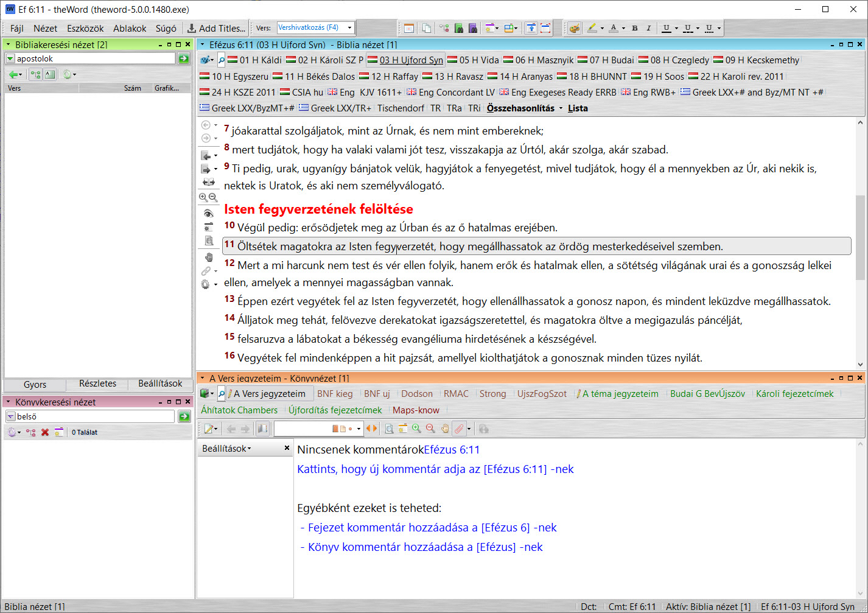Open the Beállítások dropdown in the commentary pane
Screen dimensions: 868x613
[226, 448]
